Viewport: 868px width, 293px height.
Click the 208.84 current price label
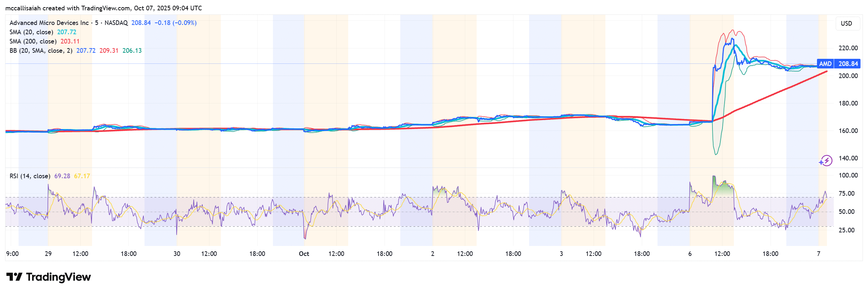[848, 64]
